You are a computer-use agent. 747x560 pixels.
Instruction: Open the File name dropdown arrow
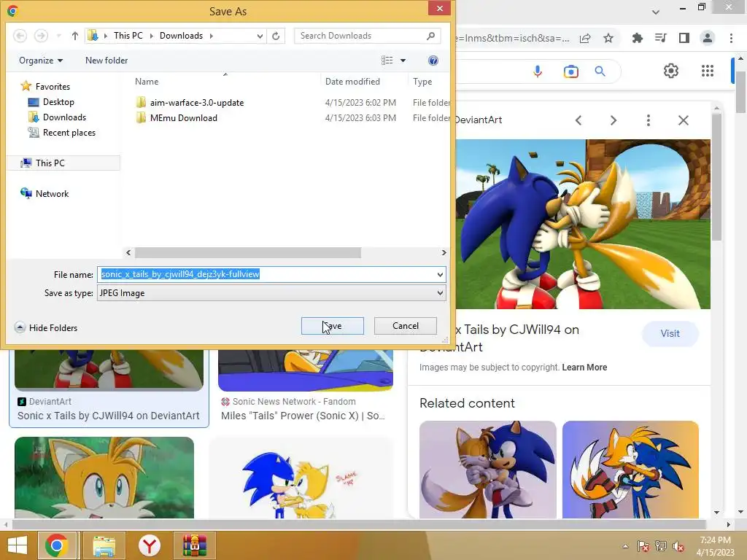[x=440, y=274]
